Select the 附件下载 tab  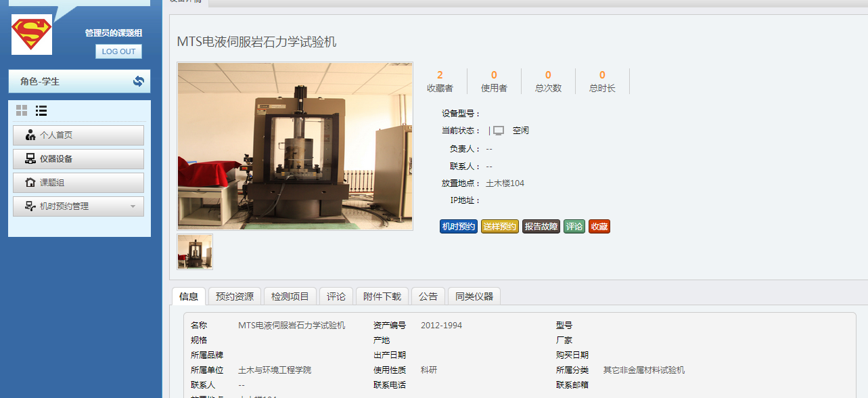pyautogui.click(x=382, y=296)
